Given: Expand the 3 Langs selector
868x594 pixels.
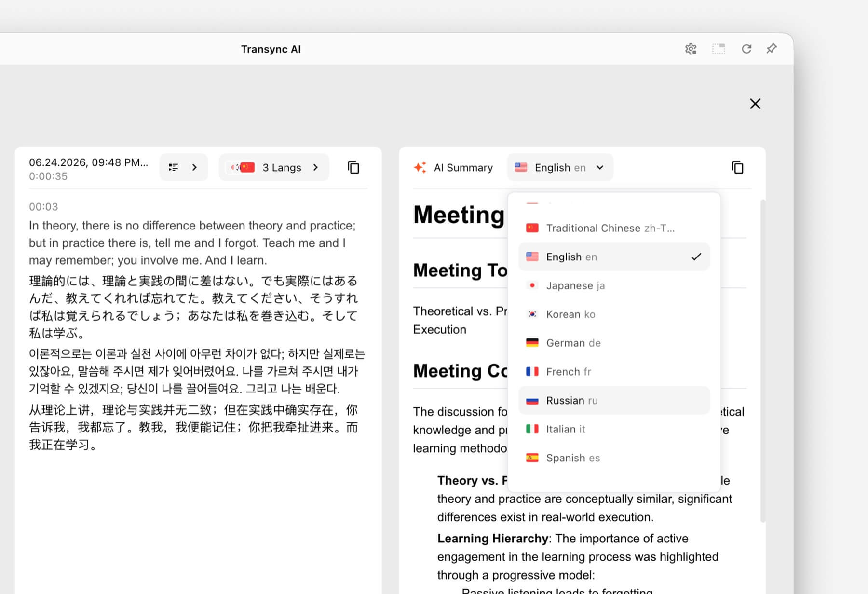Looking at the screenshot, I should coord(274,167).
